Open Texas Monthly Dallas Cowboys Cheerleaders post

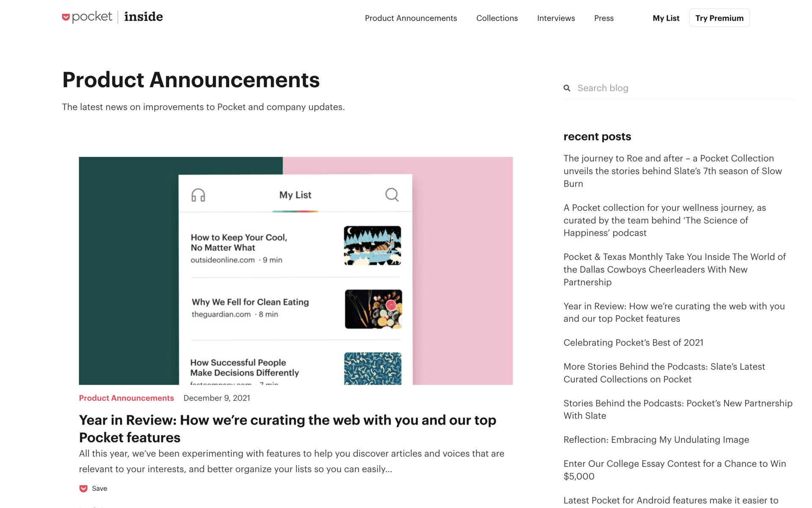coord(675,269)
